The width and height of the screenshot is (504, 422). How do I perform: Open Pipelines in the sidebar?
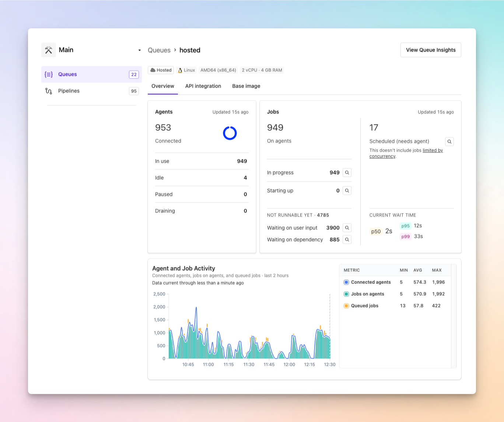tap(91, 91)
